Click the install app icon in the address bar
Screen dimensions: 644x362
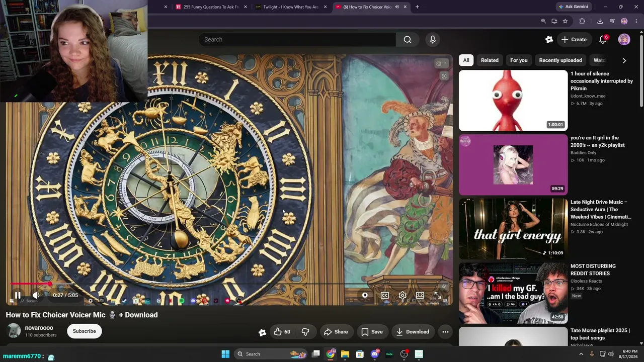(x=554, y=21)
